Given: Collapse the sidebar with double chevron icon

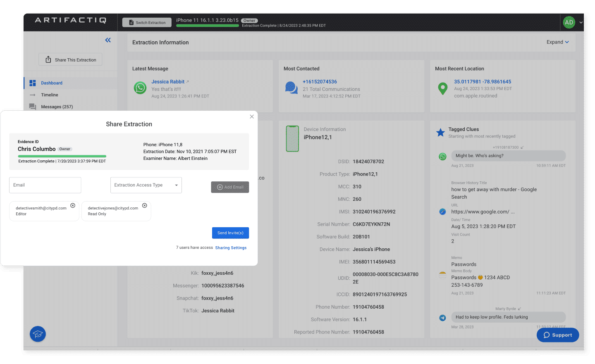Looking at the screenshot, I should pyautogui.click(x=108, y=40).
